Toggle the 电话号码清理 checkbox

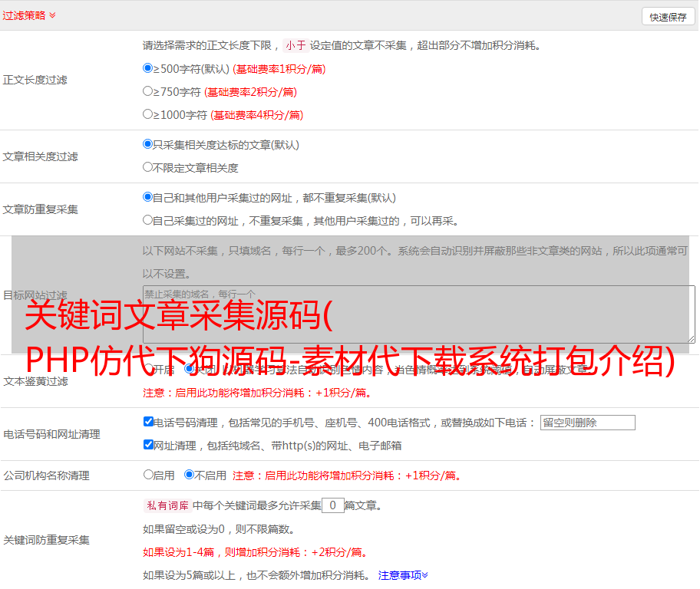coord(148,422)
